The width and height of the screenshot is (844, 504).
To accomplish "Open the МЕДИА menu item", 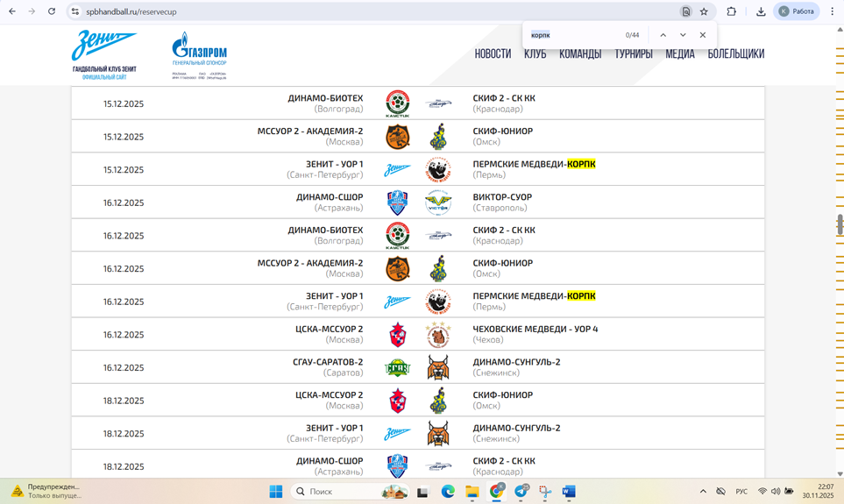I will pos(680,53).
